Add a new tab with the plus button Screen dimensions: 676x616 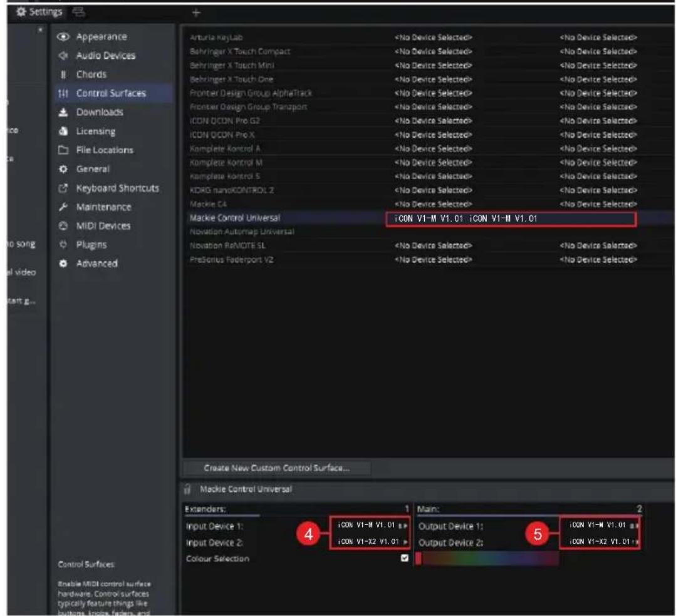pos(196,13)
